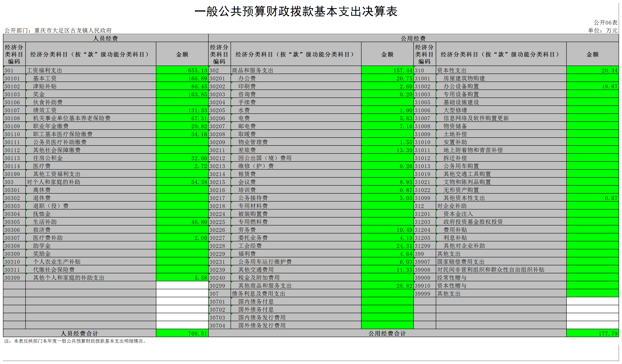This screenshot has width=622, height=364.
Task: Select the 邮电费 cell
Action: point(296,126)
